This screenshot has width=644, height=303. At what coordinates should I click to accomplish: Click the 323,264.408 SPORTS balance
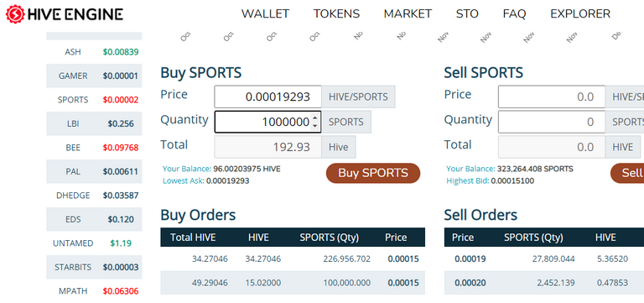click(535, 169)
